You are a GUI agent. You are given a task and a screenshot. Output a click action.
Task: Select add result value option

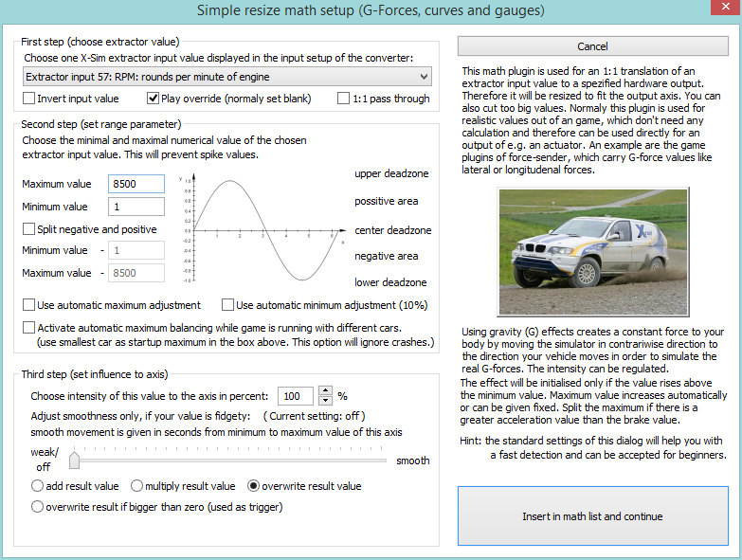tap(37, 486)
